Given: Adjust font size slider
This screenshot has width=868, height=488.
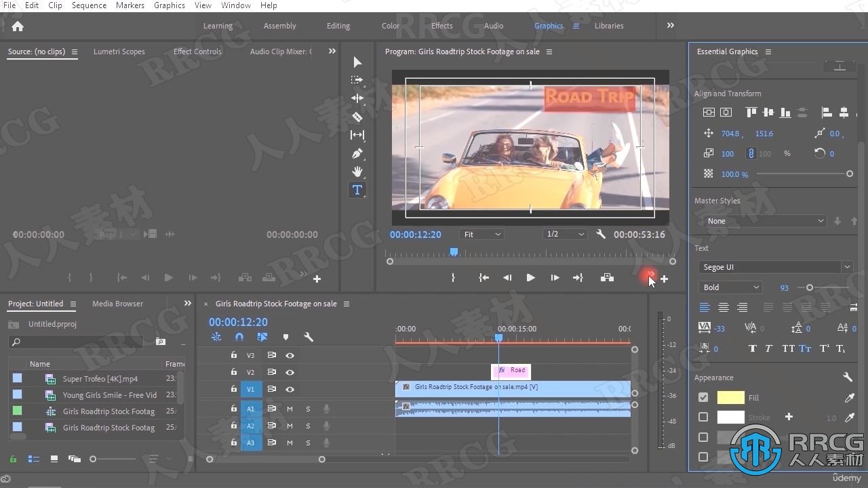Looking at the screenshot, I should [x=810, y=287].
